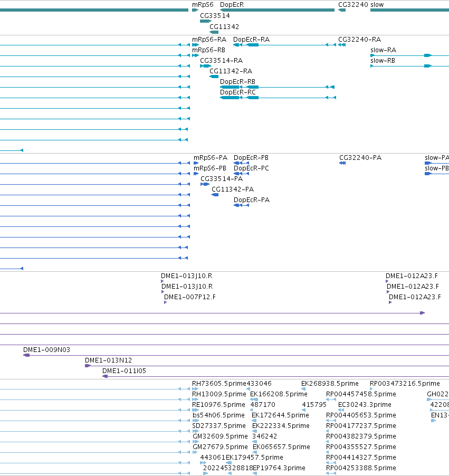Click EST label 487170
This screenshot has height=476, width=449.
click(263, 405)
